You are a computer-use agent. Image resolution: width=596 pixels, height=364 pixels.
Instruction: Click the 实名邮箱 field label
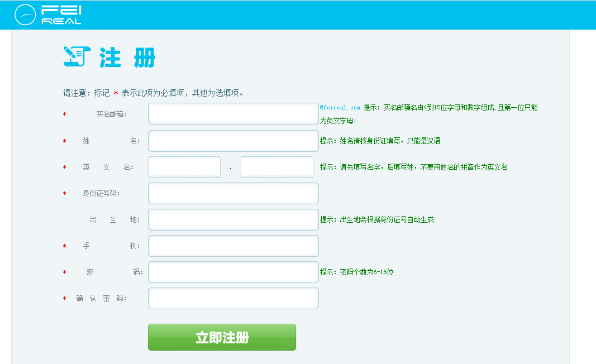(x=111, y=114)
